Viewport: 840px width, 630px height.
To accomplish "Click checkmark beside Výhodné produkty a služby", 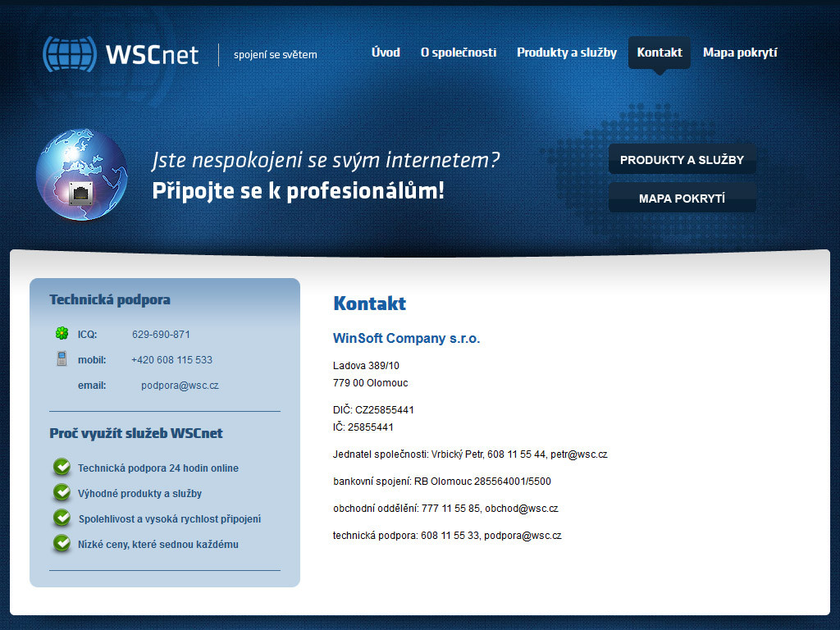I will 62,492.
